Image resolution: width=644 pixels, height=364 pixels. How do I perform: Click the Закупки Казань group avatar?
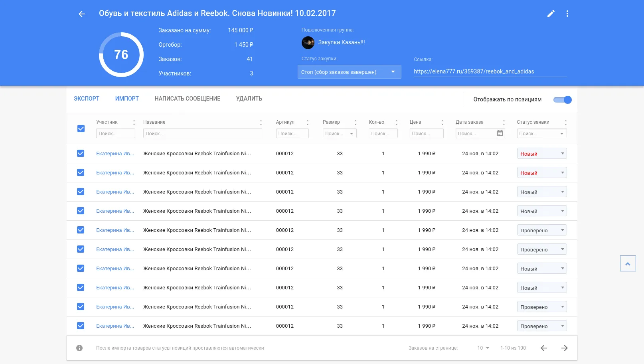click(x=308, y=42)
